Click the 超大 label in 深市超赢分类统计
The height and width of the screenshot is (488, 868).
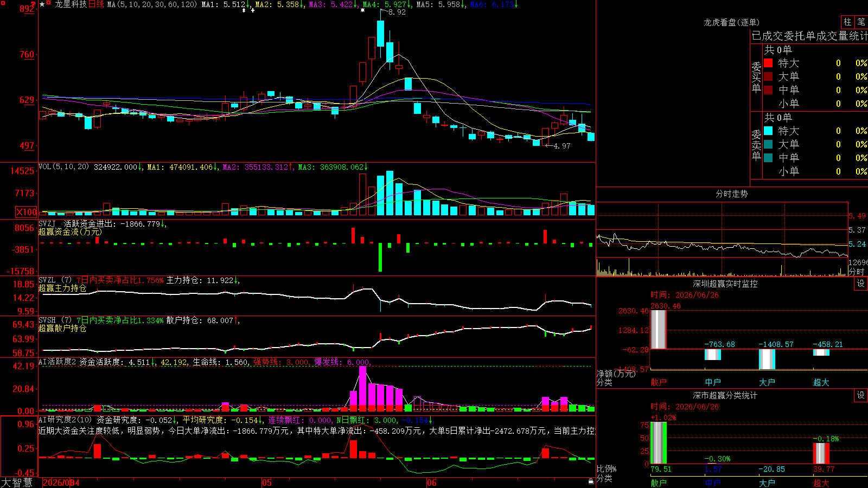point(821,483)
